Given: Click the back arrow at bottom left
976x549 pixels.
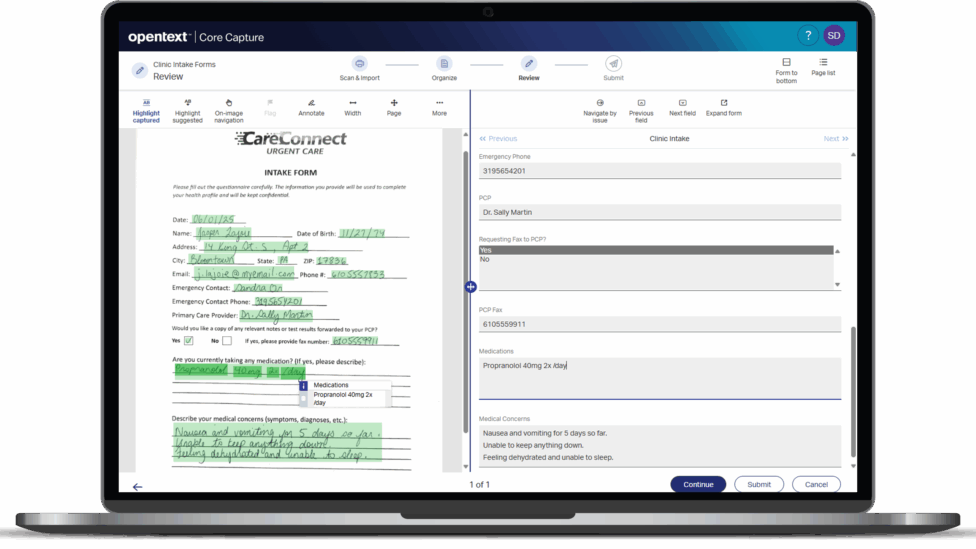Looking at the screenshot, I should point(138,487).
